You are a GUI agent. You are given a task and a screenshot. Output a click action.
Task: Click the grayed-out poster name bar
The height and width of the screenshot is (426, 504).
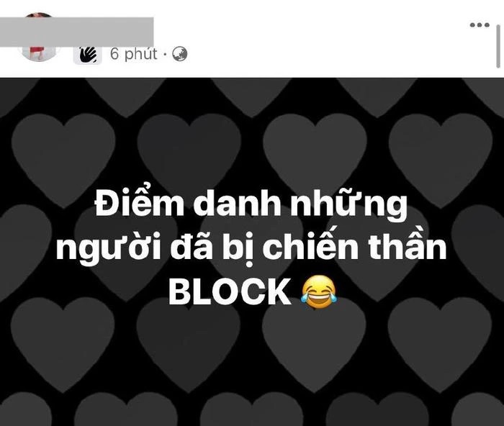[76, 32]
